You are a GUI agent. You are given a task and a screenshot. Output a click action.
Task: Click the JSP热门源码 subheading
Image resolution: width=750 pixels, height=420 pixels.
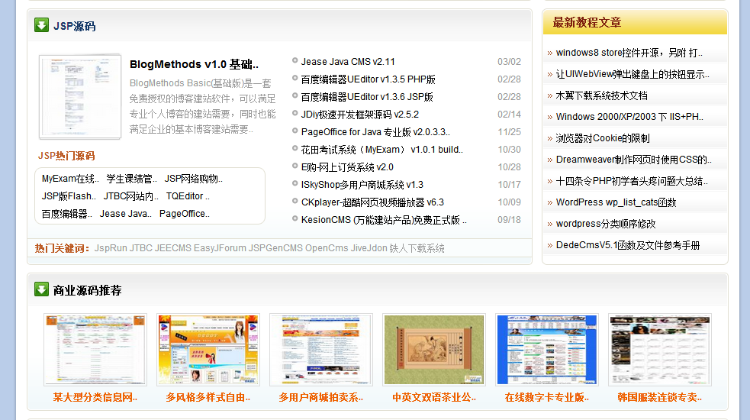point(66,156)
